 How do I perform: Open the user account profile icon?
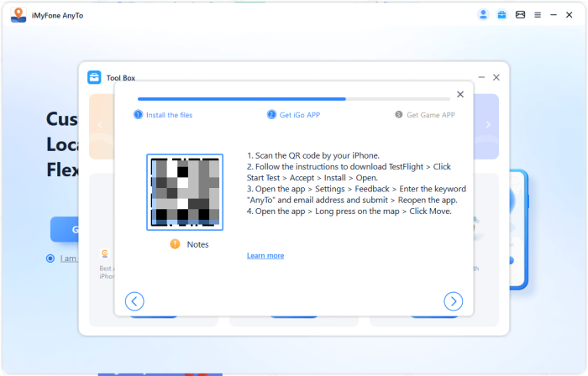pyautogui.click(x=483, y=15)
